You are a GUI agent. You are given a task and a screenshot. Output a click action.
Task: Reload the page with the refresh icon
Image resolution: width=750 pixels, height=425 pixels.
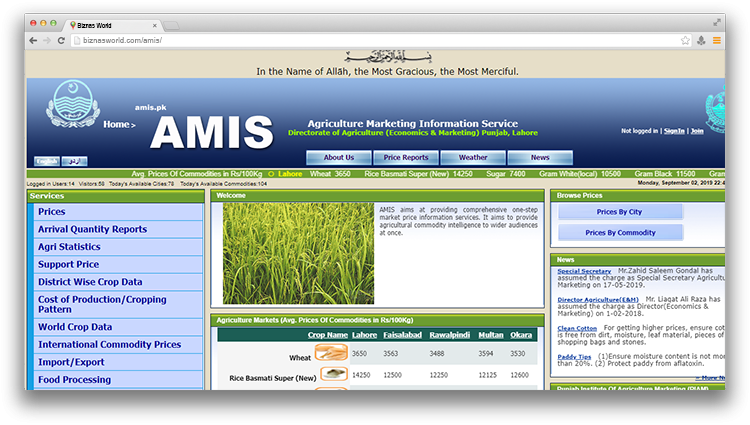[x=62, y=40]
